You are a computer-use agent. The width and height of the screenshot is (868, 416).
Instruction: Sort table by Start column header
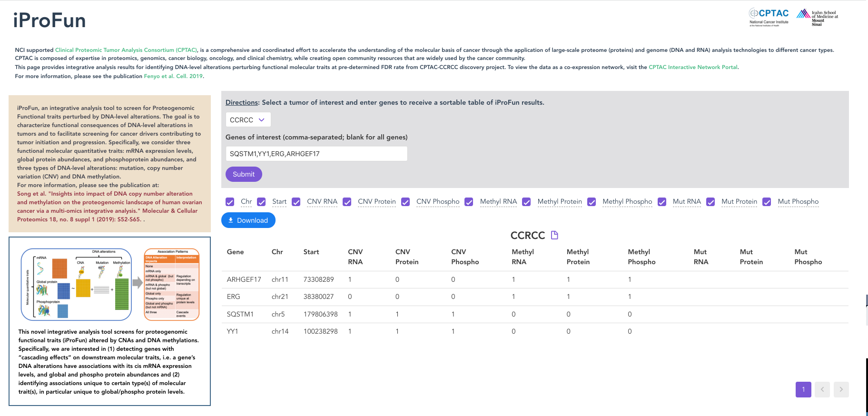(x=311, y=252)
